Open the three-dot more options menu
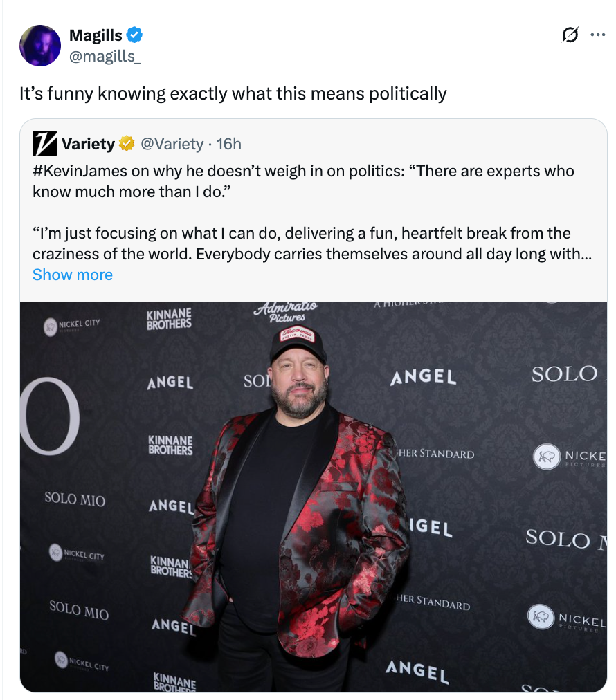This screenshot has width=616, height=700. click(x=597, y=35)
